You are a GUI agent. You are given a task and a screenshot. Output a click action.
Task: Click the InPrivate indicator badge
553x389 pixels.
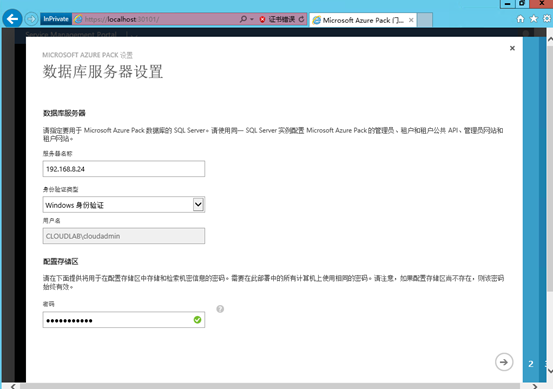(x=56, y=19)
